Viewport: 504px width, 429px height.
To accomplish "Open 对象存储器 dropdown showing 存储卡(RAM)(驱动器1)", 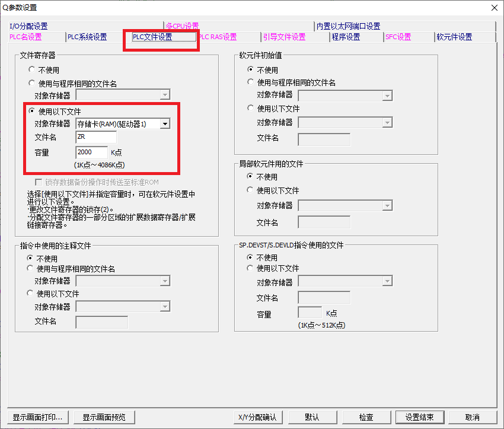I will 165,123.
